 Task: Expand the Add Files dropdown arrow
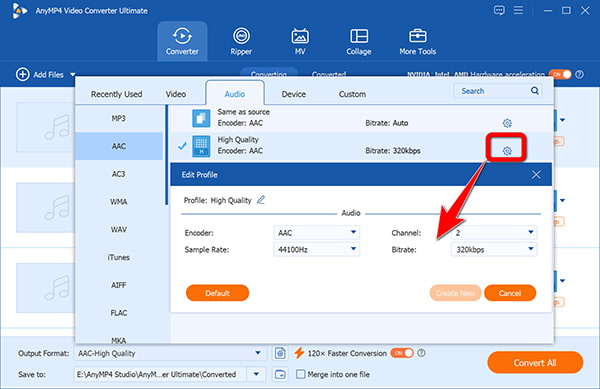pyautogui.click(x=73, y=75)
